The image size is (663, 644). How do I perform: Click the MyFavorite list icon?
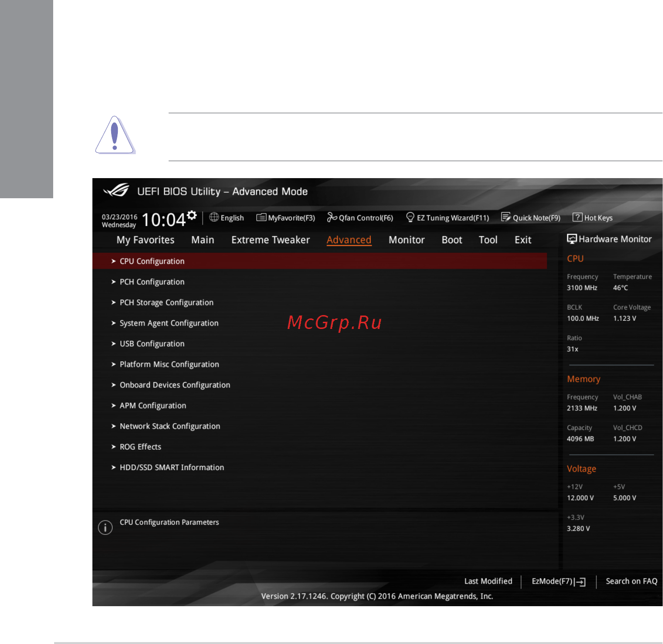pyautogui.click(x=261, y=217)
